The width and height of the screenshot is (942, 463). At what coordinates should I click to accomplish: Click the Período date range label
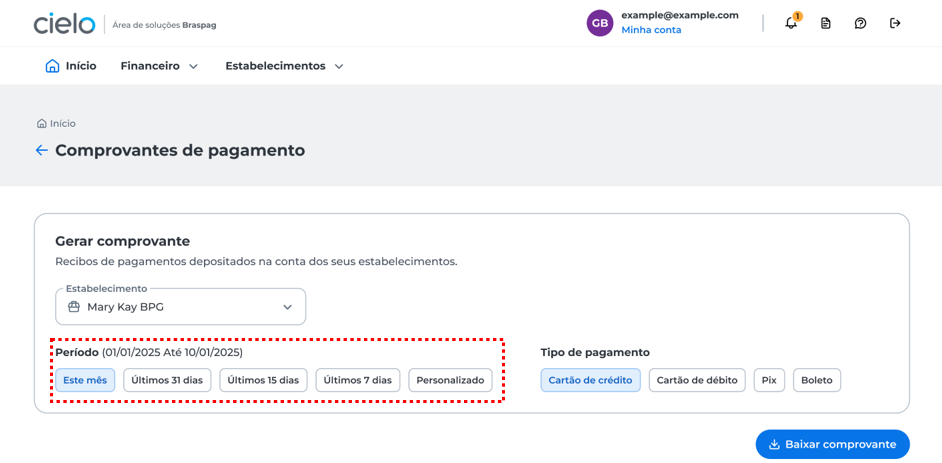(149, 353)
